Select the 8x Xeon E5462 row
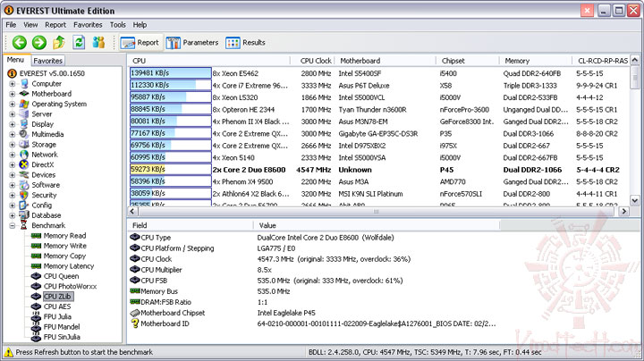644x361 pixels. click(379, 73)
